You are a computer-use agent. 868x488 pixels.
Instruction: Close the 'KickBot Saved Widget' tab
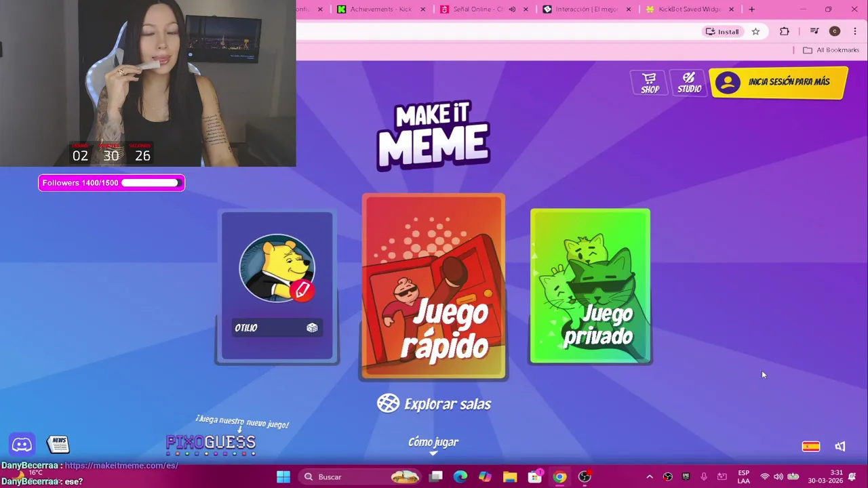(732, 9)
